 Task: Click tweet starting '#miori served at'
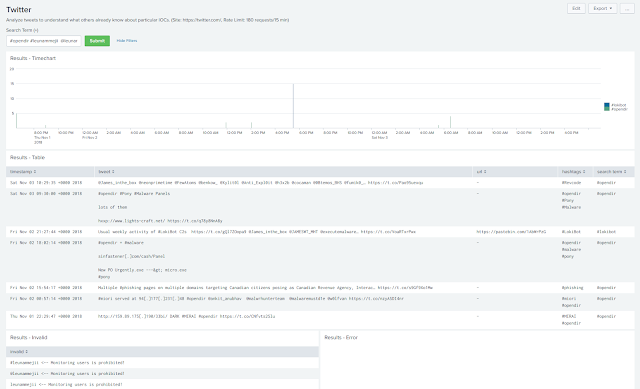251,299
